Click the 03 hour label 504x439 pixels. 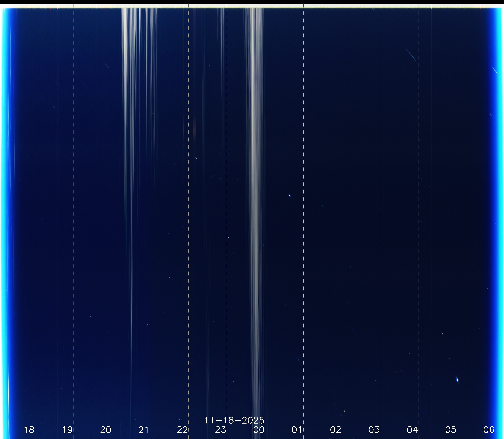point(374,430)
